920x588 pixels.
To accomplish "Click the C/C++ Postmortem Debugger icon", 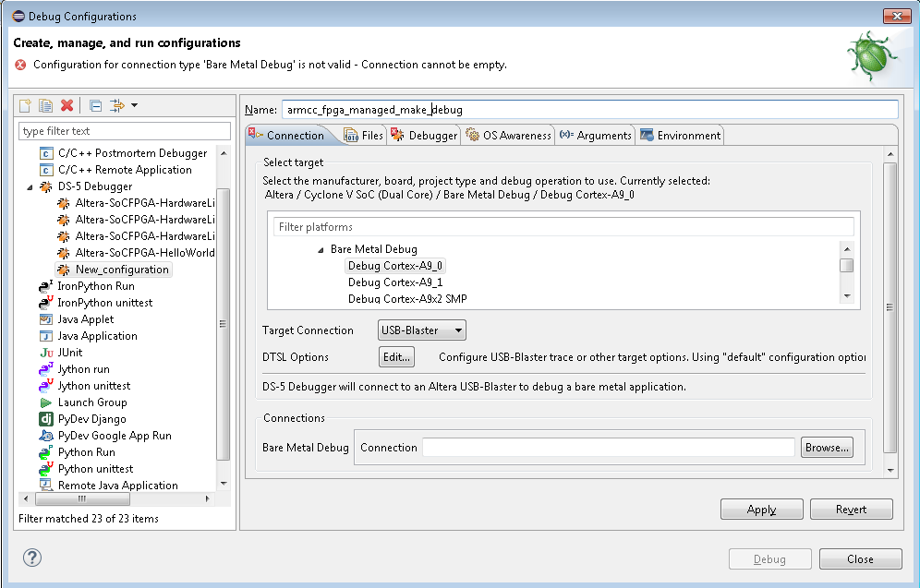I will [46, 153].
